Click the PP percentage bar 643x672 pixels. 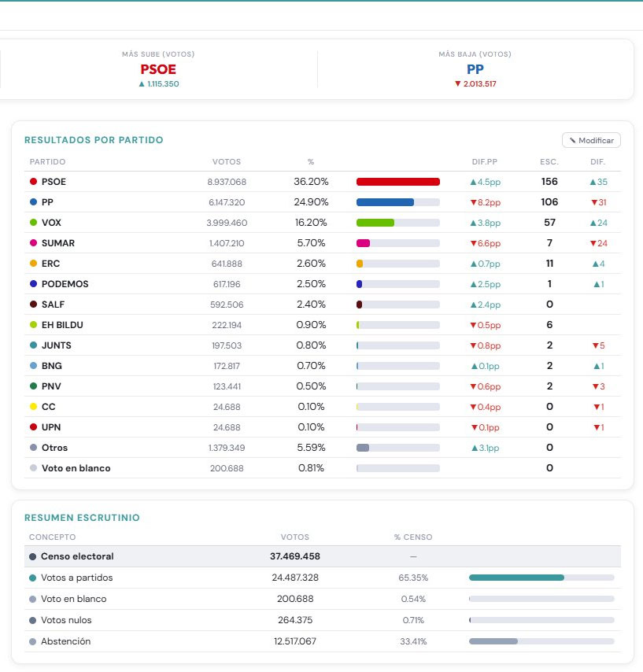[397, 202]
